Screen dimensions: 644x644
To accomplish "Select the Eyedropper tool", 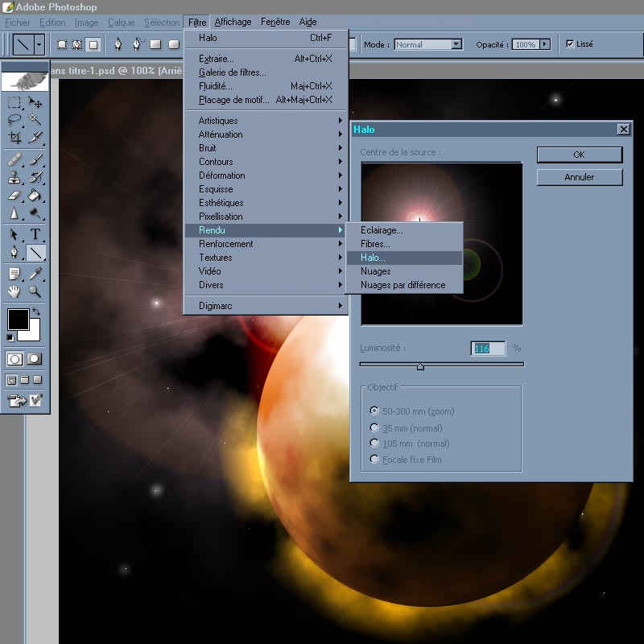I will [x=35, y=274].
